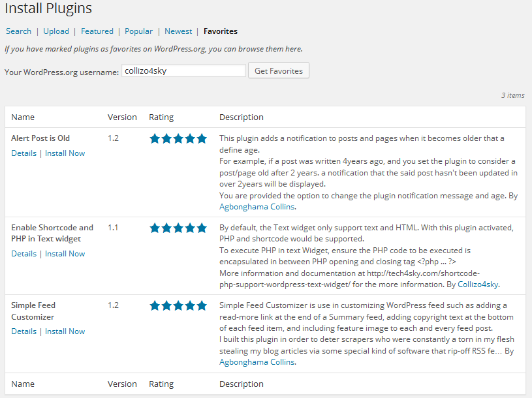Open Details for Alert Post is Old

tap(23, 153)
